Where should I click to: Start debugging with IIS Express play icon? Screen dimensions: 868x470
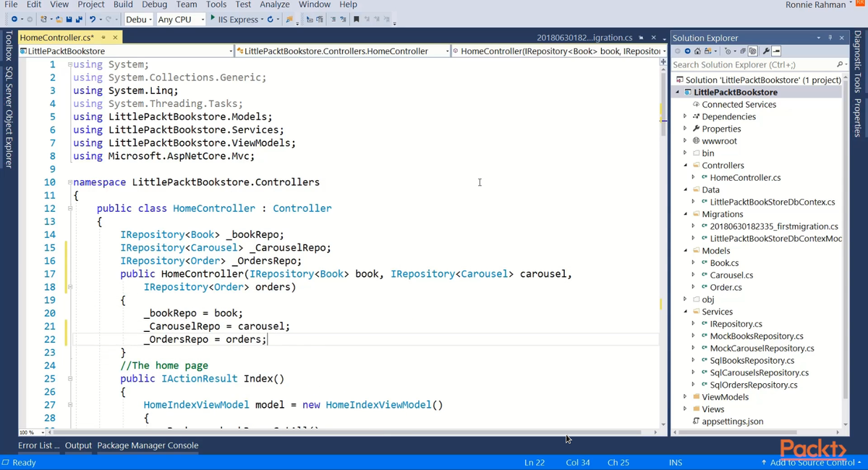point(213,18)
